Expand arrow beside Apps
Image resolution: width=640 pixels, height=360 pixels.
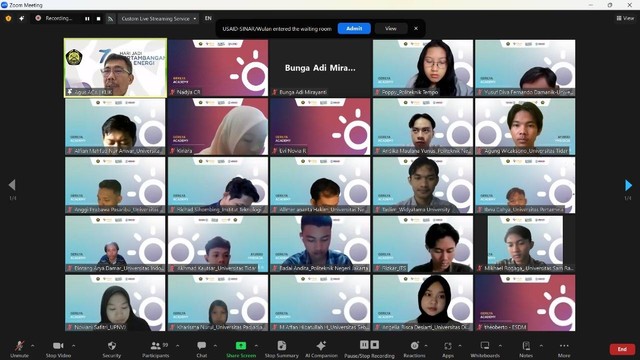pyautogui.click(x=460, y=346)
